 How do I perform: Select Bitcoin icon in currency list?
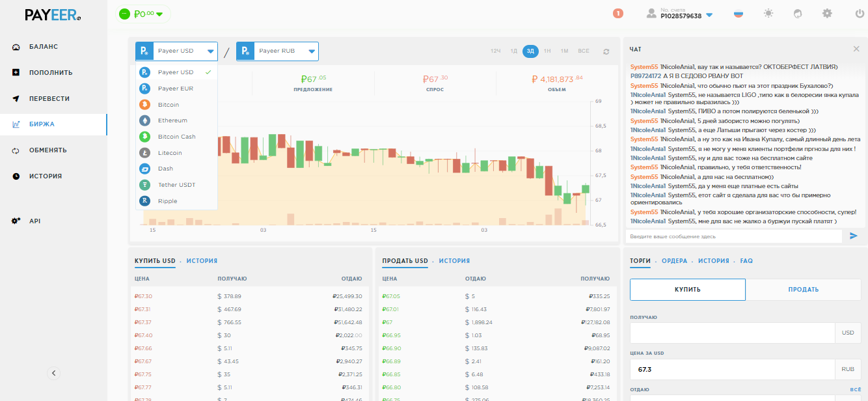click(144, 104)
